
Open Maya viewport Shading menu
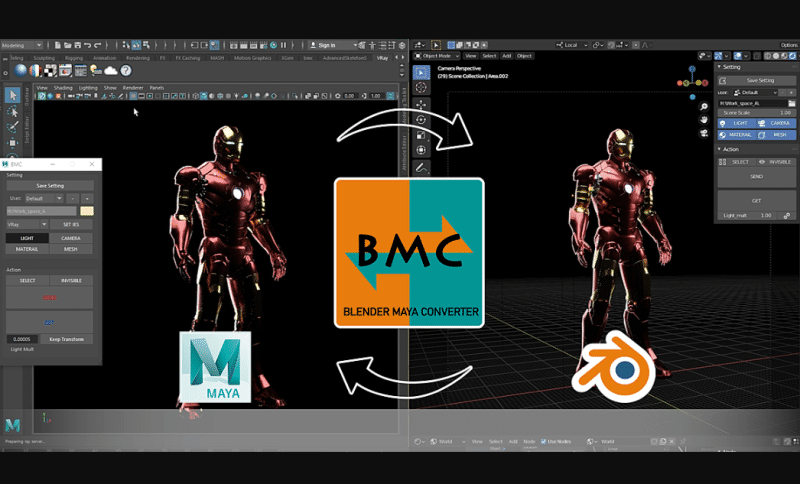pos(63,88)
